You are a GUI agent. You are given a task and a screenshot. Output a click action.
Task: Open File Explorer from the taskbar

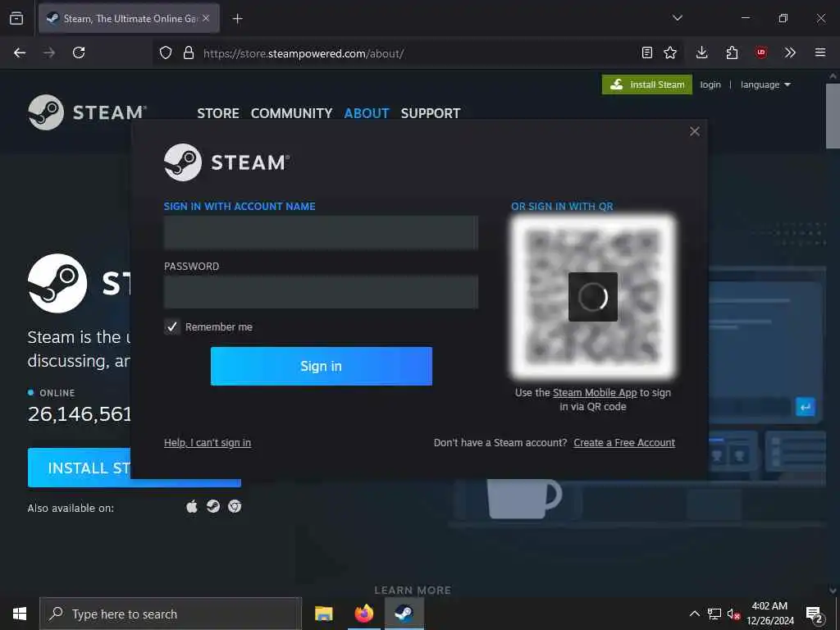pos(323,614)
